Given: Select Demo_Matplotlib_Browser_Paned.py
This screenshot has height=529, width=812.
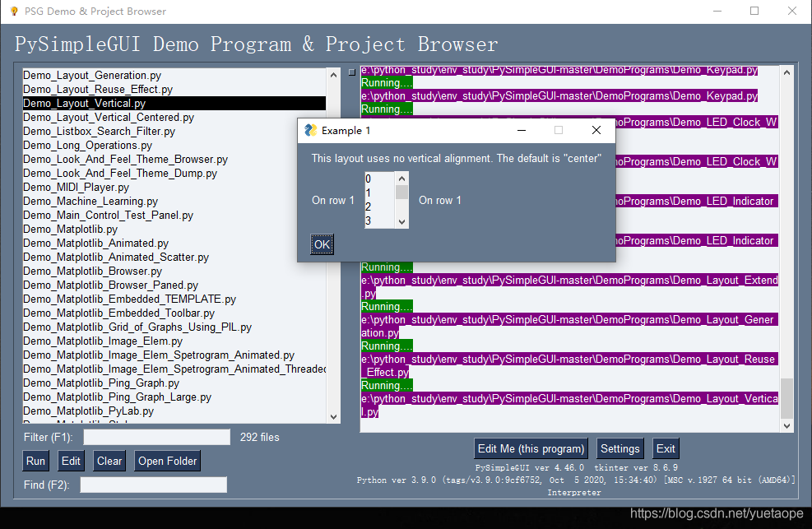Looking at the screenshot, I should [x=174, y=285].
